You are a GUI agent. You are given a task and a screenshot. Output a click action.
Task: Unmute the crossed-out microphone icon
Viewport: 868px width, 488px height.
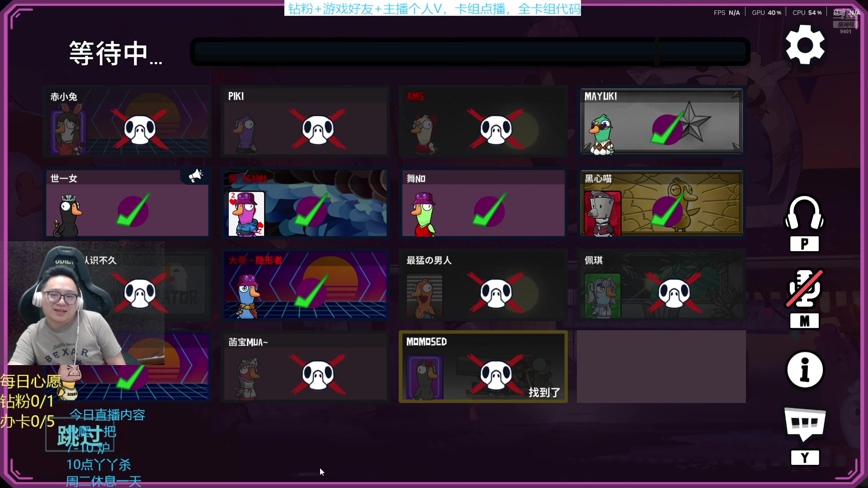coord(804,288)
